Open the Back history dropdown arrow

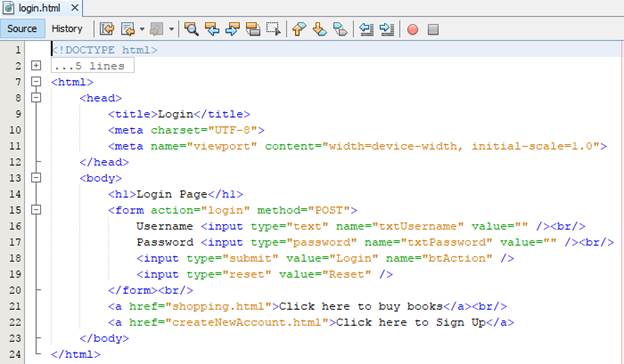[142, 29]
